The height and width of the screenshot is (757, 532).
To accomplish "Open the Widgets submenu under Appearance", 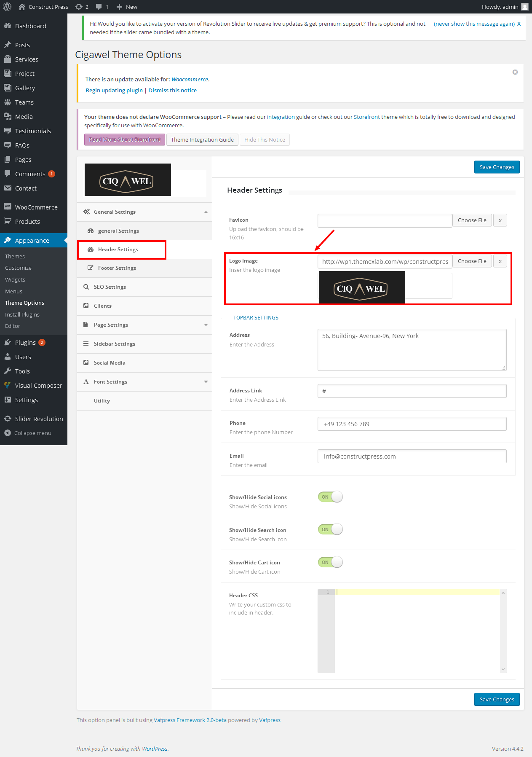I will point(15,279).
